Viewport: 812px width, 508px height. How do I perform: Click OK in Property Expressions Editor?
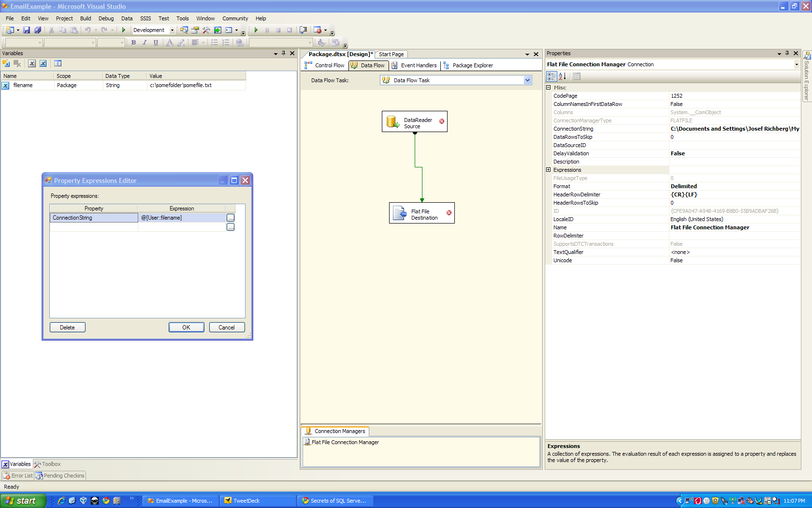pyautogui.click(x=186, y=328)
